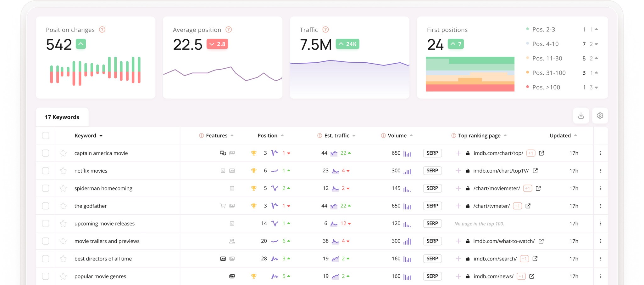Open imdb.com/chart/topTV/ external link icon
The width and height of the screenshot is (644, 285).
tap(535, 171)
